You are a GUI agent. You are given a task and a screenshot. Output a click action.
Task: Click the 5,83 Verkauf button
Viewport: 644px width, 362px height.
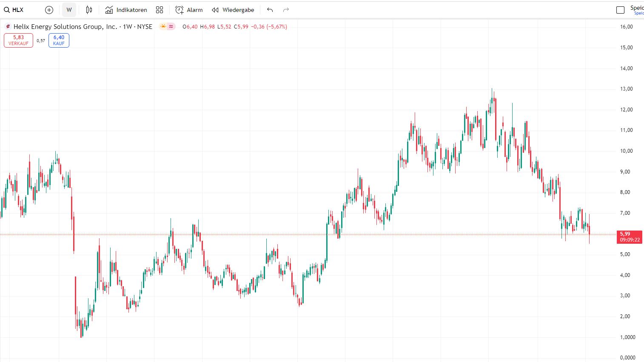coord(18,40)
